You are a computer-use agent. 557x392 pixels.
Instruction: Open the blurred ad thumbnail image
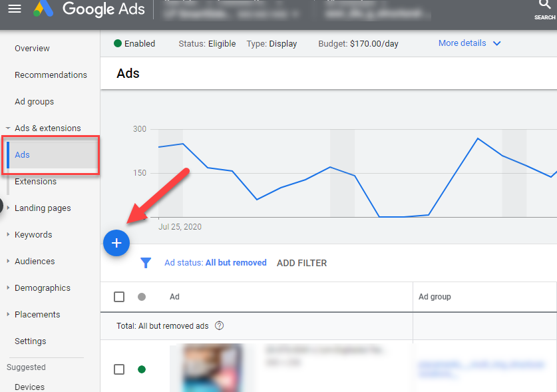pos(206,367)
